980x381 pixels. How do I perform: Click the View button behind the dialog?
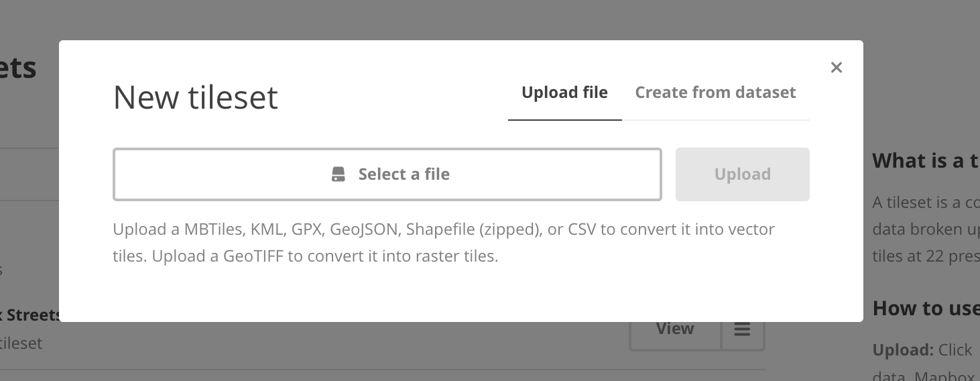(675, 329)
